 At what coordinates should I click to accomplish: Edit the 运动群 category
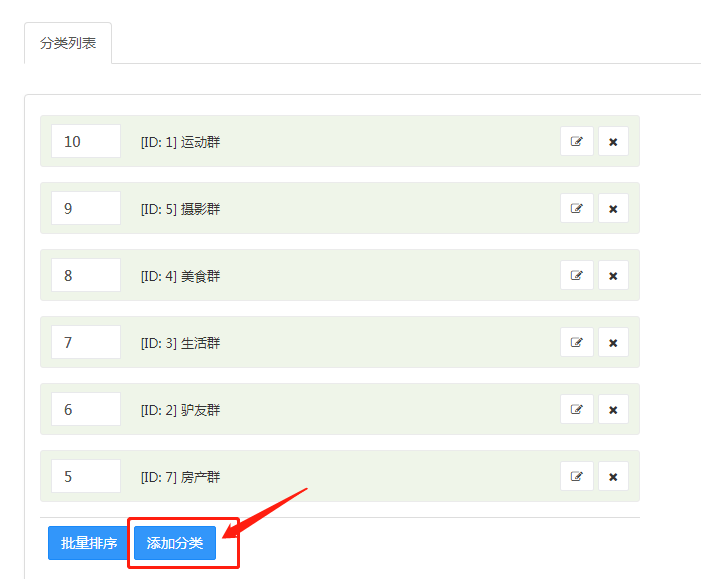tap(577, 141)
